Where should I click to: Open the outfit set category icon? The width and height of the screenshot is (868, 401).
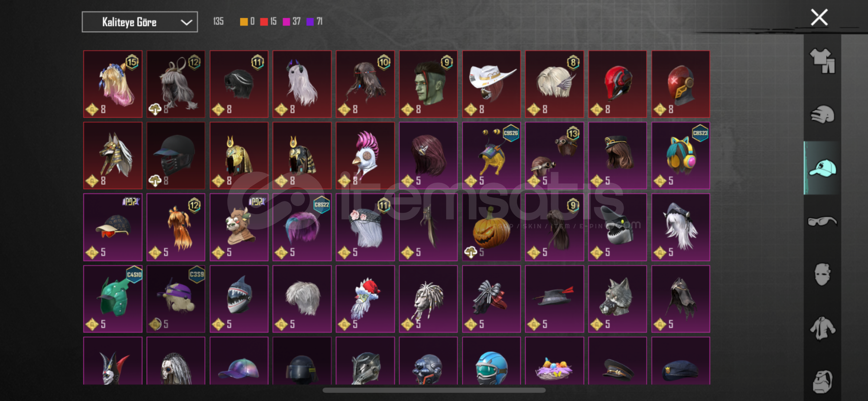click(x=822, y=61)
